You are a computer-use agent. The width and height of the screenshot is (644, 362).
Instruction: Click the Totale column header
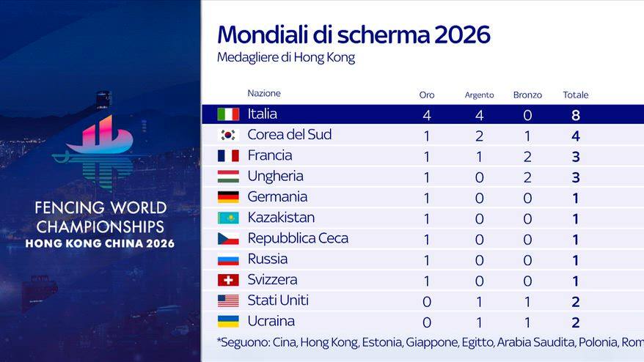coord(575,95)
